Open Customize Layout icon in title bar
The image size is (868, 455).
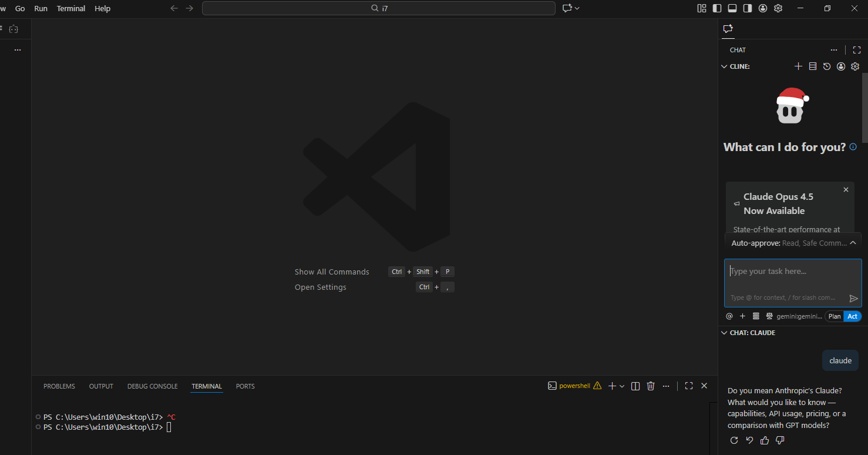(702, 8)
